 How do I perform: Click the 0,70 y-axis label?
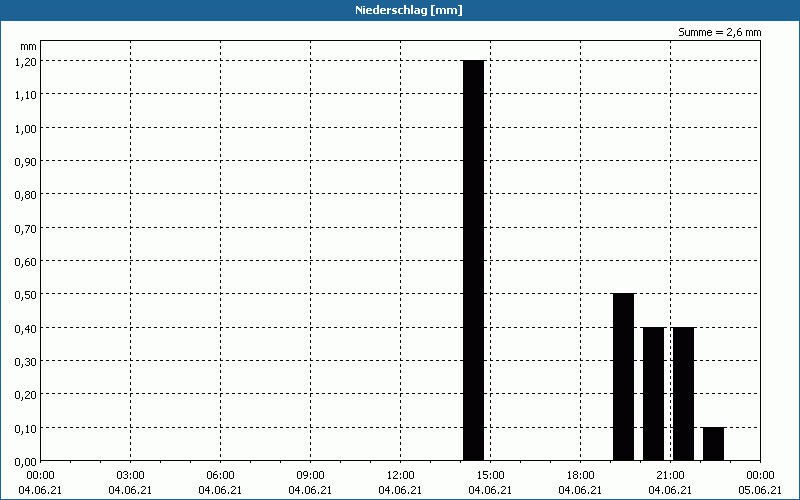point(26,228)
